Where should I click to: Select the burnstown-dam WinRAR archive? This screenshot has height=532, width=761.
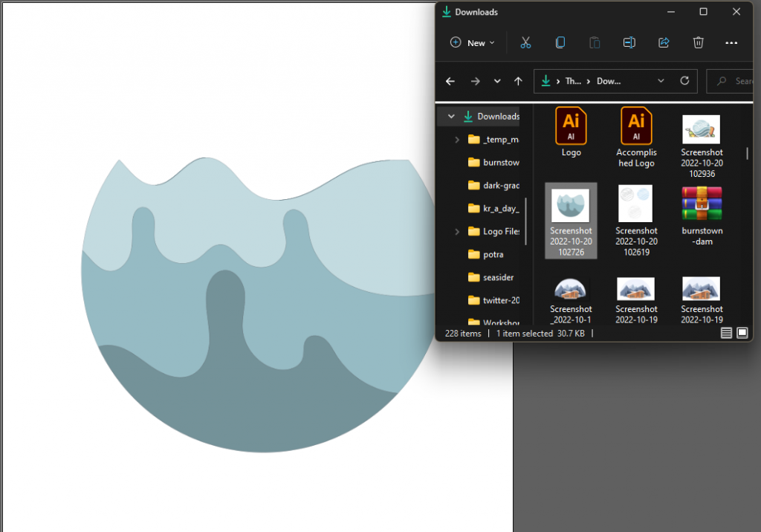point(702,216)
